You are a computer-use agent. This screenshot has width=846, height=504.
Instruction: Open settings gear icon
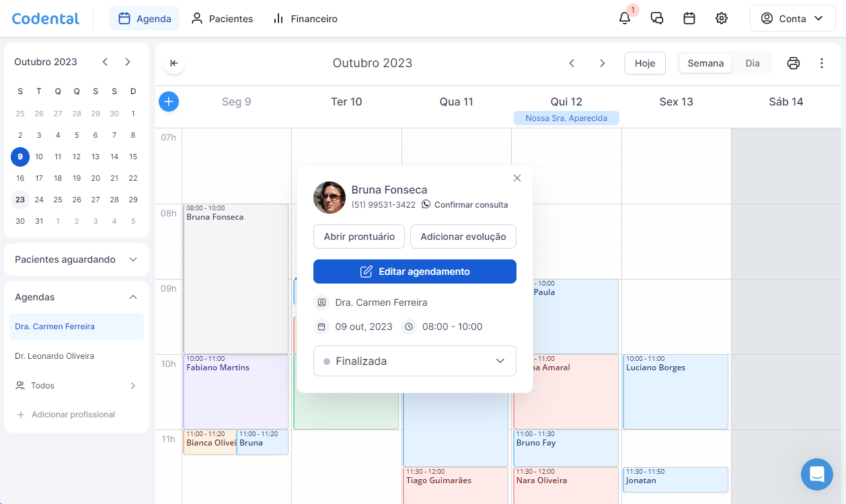(722, 19)
